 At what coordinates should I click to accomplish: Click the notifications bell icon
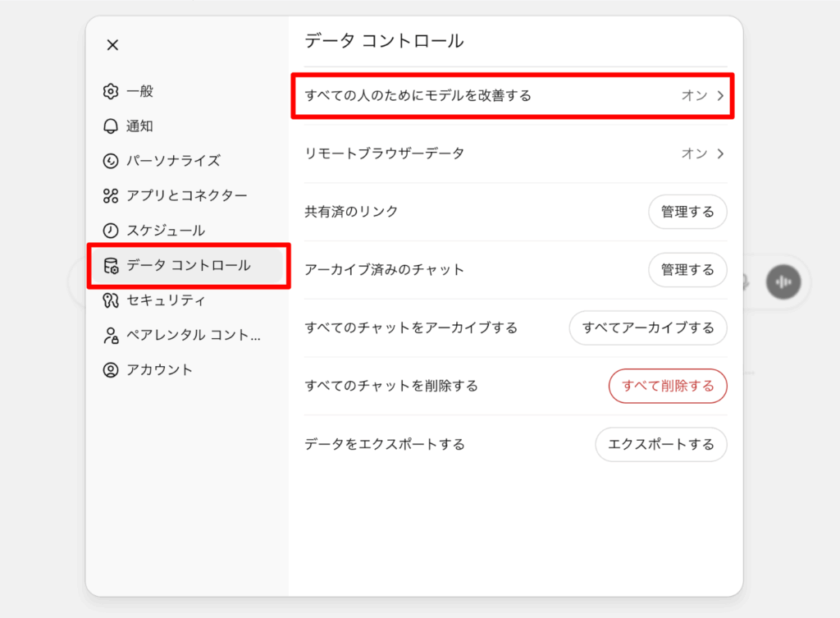[111, 126]
